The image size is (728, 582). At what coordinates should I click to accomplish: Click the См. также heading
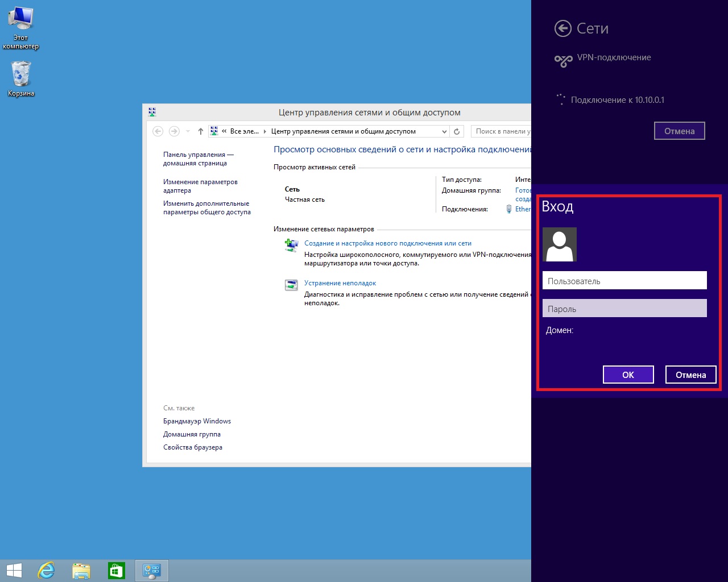(x=179, y=408)
